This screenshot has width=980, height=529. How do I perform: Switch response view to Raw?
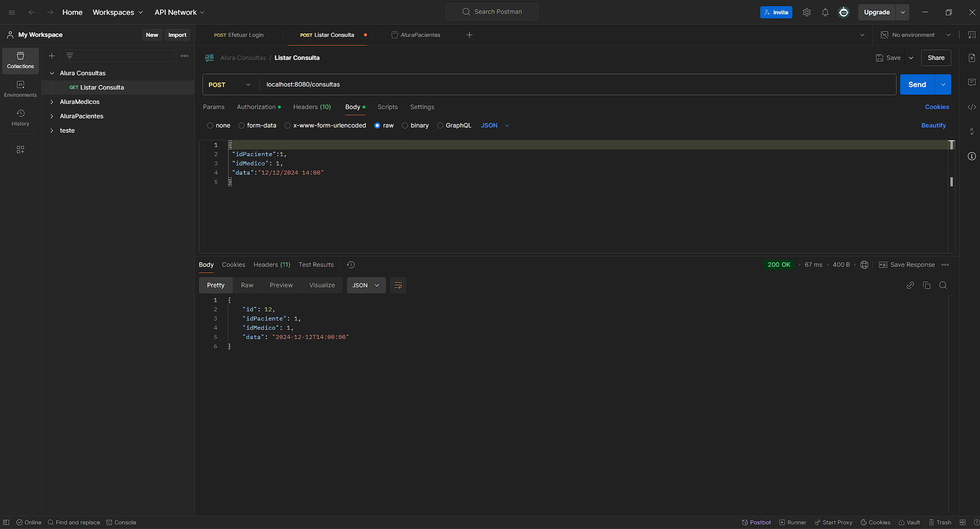[x=247, y=285]
